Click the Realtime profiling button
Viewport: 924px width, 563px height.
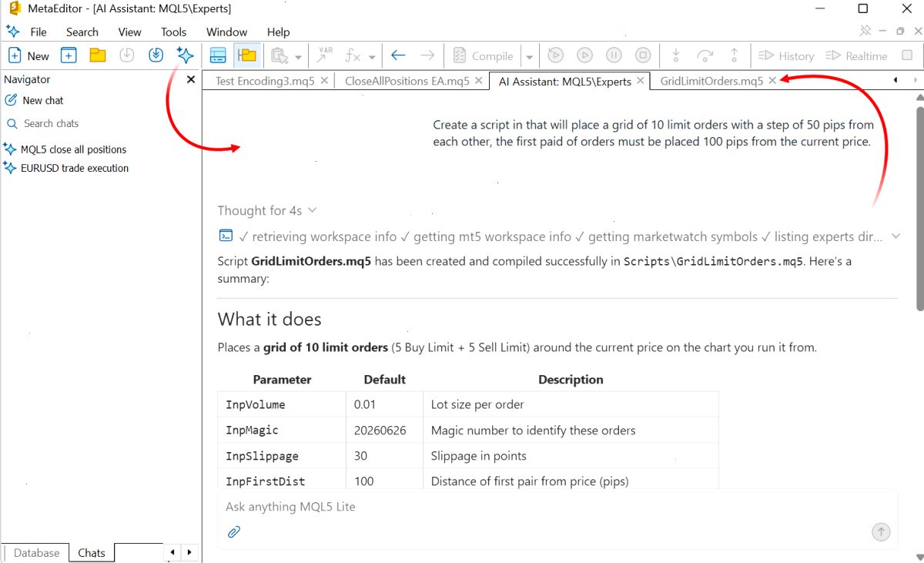coord(856,55)
